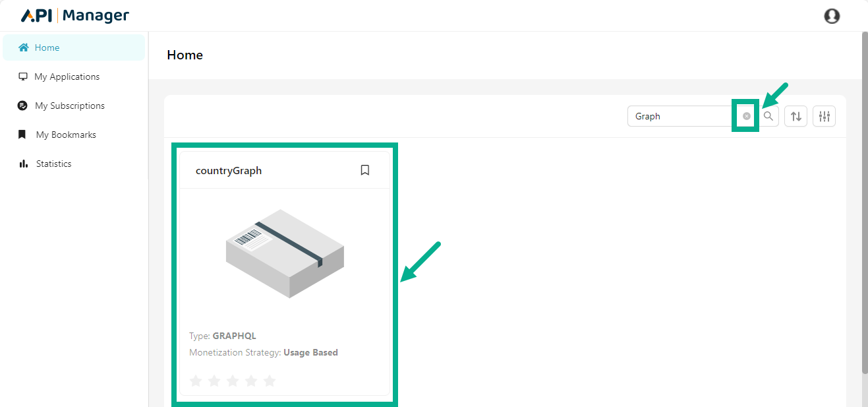868x407 pixels.
Task: Rate countryGraph three stars
Action: (233, 381)
